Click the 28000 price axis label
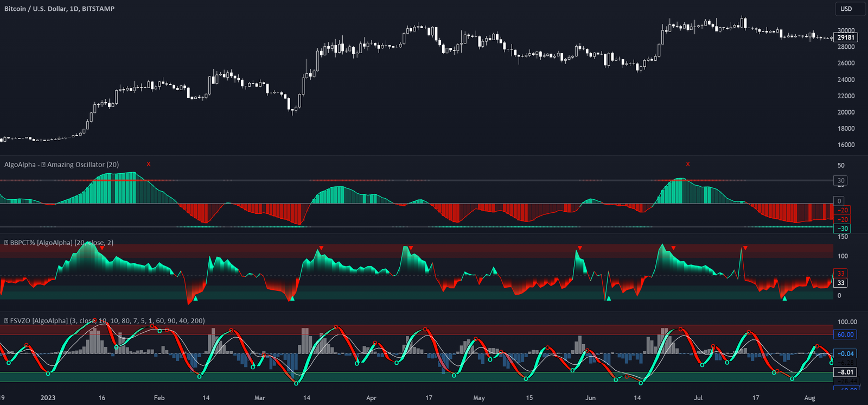Screen dimensions: 868x405 [x=846, y=47]
